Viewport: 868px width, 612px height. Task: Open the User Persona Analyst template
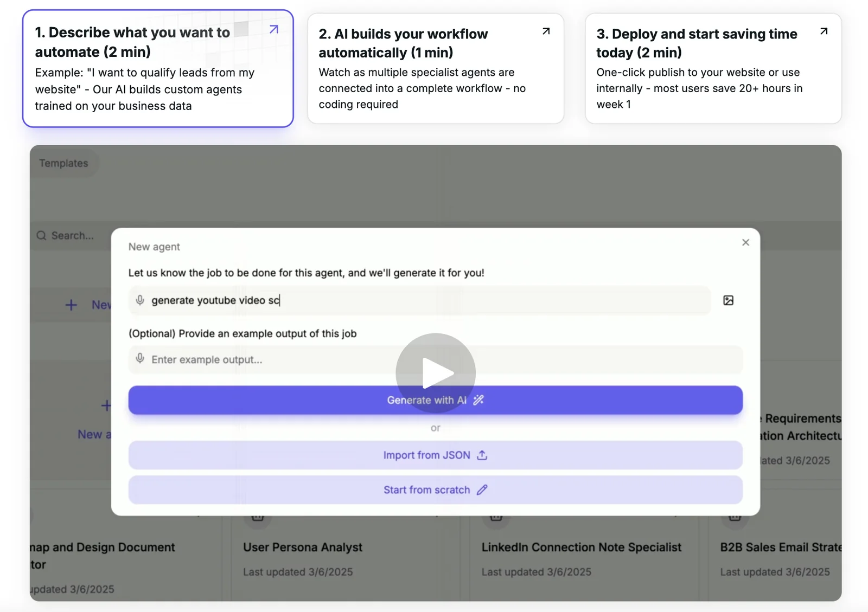(x=302, y=547)
